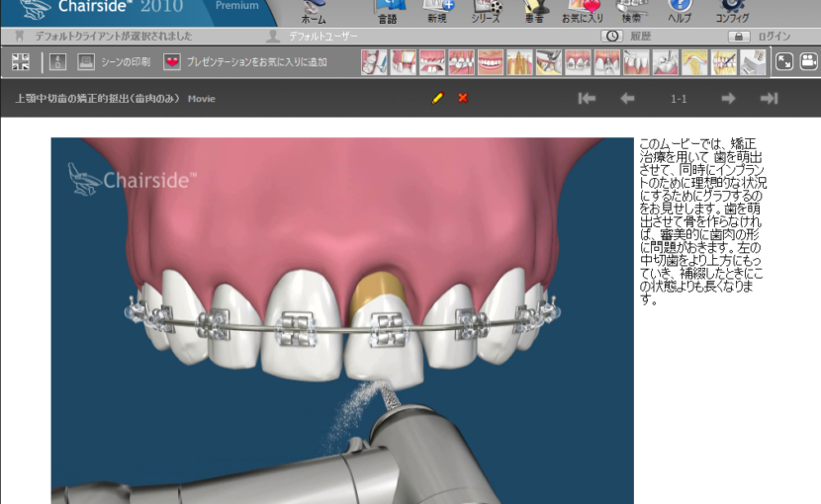Image resolution: width=821 pixels, height=504 pixels.
Task: Select the molar drilling thumbnail
Action: [665, 61]
